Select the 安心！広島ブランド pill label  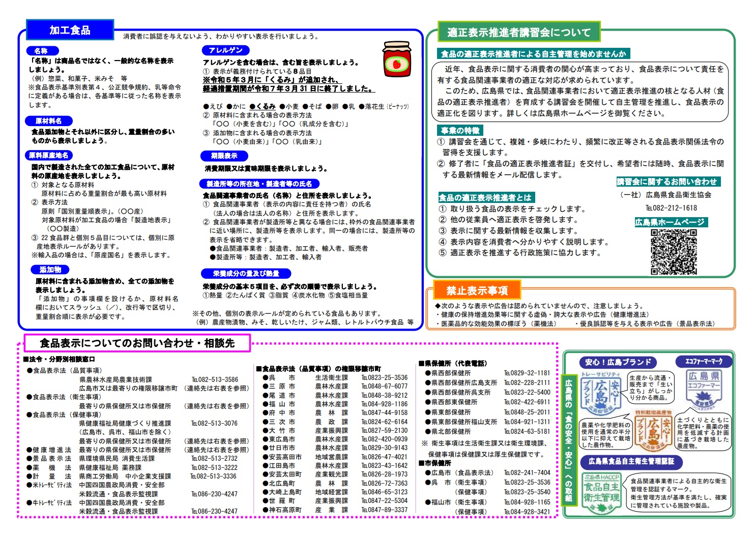[x=618, y=362]
